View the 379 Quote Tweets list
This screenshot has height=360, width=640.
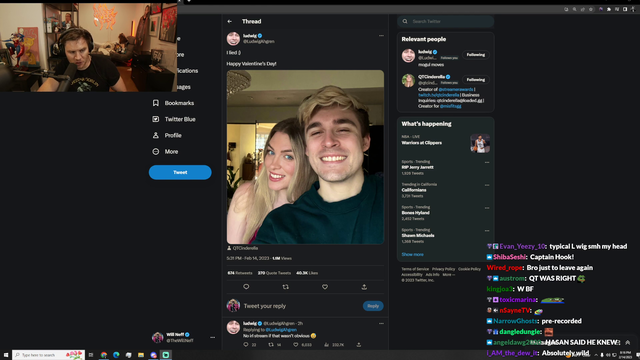[x=274, y=273]
